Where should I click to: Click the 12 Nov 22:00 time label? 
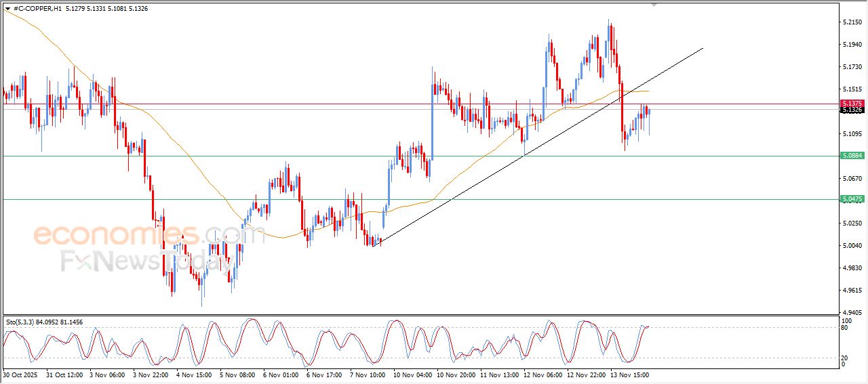pos(585,374)
